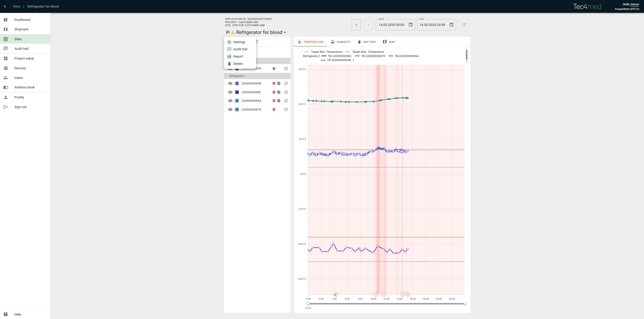Click flag icon beside Refrigerator for blood
644x319 pixels.
tap(228, 32)
